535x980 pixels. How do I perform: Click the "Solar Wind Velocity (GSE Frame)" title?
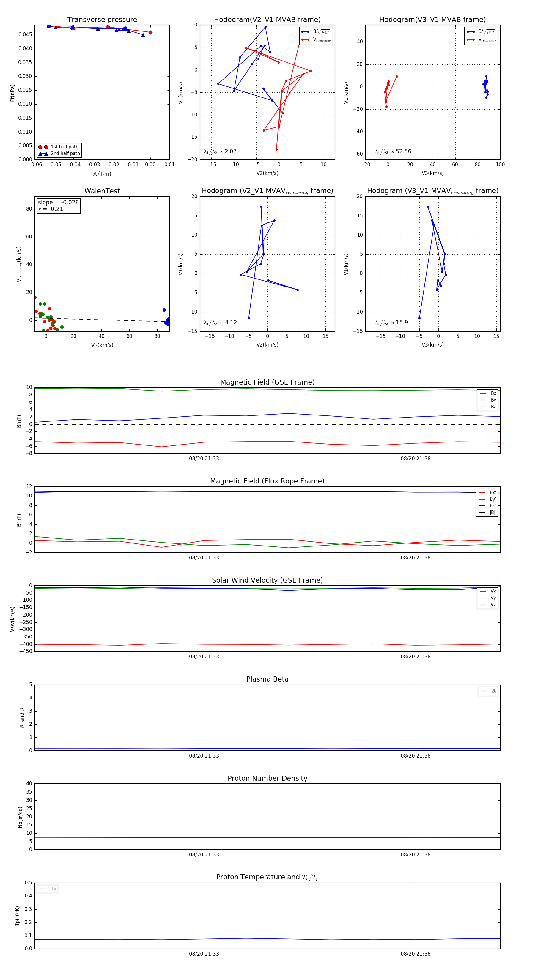pos(267,581)
